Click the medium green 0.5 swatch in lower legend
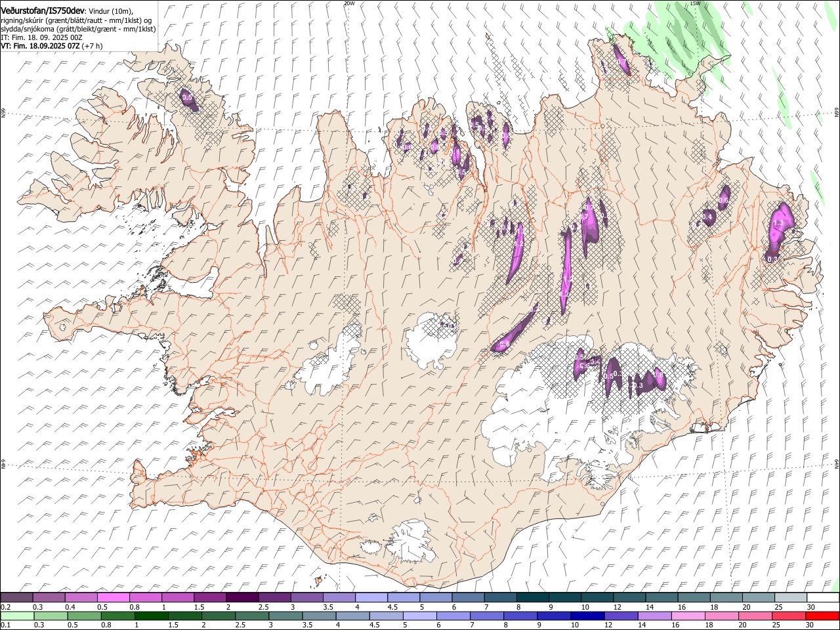 pyautogui.click(x=85, y=616)
